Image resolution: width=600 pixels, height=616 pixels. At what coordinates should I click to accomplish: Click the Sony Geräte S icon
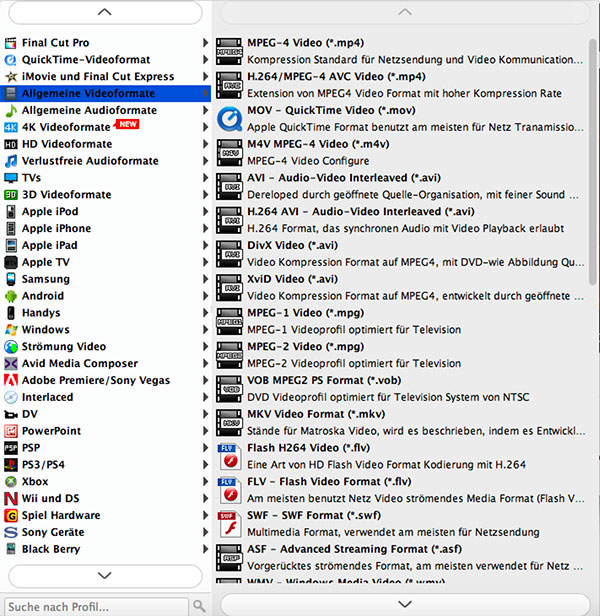(x=11, y=533)
